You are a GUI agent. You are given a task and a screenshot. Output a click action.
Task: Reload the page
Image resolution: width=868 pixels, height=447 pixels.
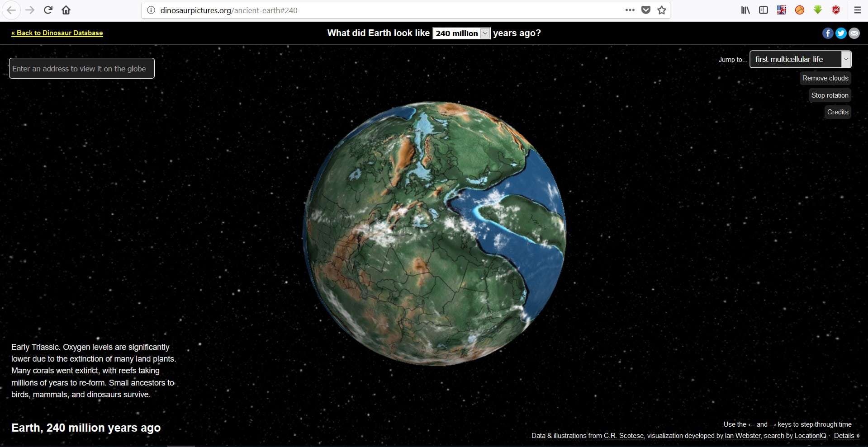[48, 10]
